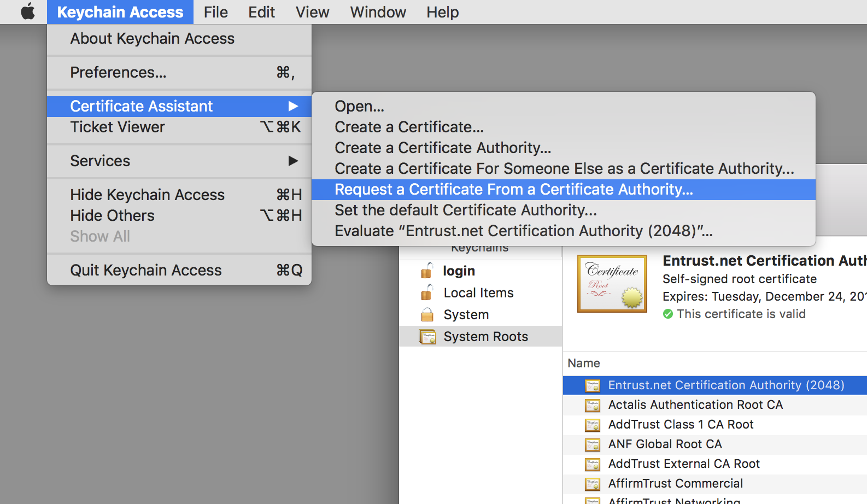Choose Hide Others
The image size is (867, 504).
179,215
